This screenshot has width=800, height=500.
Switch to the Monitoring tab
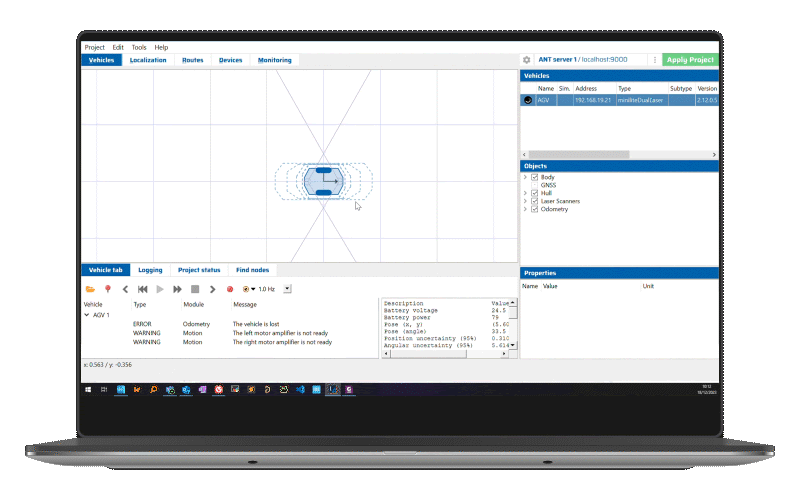(x=274, y=60)
